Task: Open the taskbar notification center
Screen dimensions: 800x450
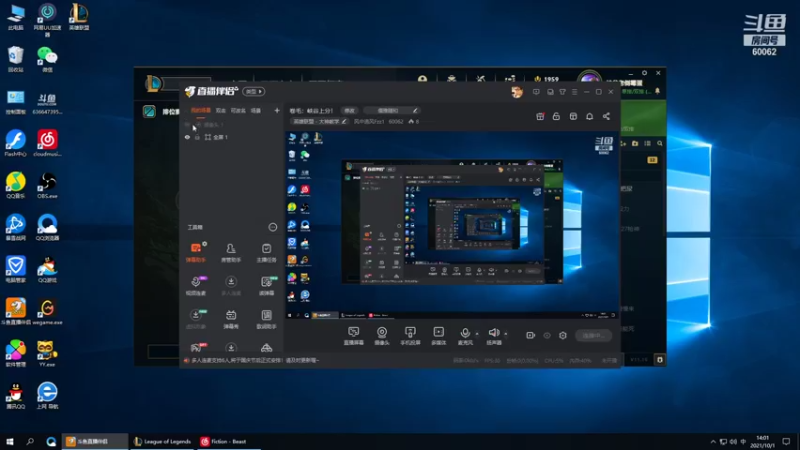Action: click(x=786, y=441)
